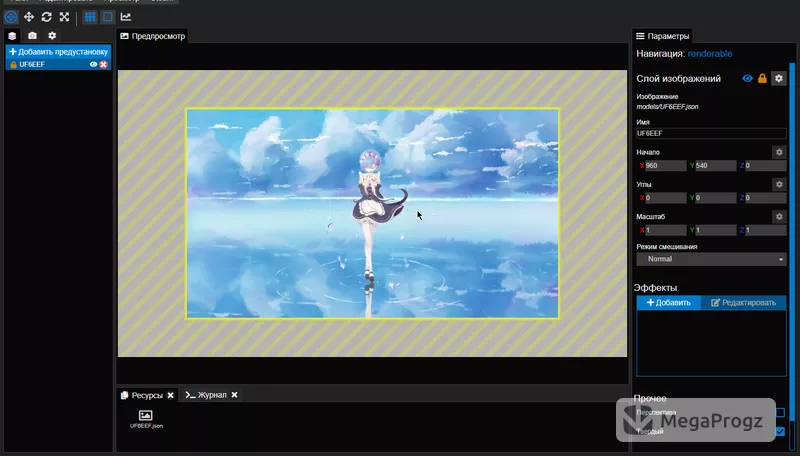Click inside the empty effects list box

click(711, 343)
